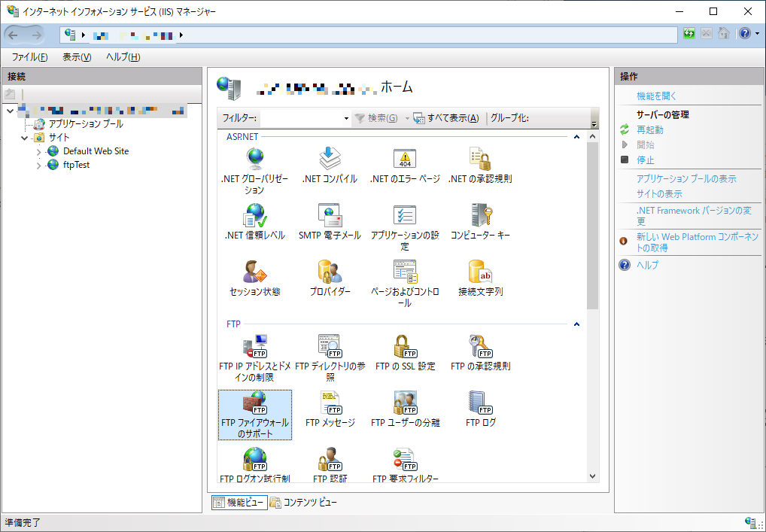Collapse the FTP group
This screenshot has width=766, height=532.
coord(576,324)
